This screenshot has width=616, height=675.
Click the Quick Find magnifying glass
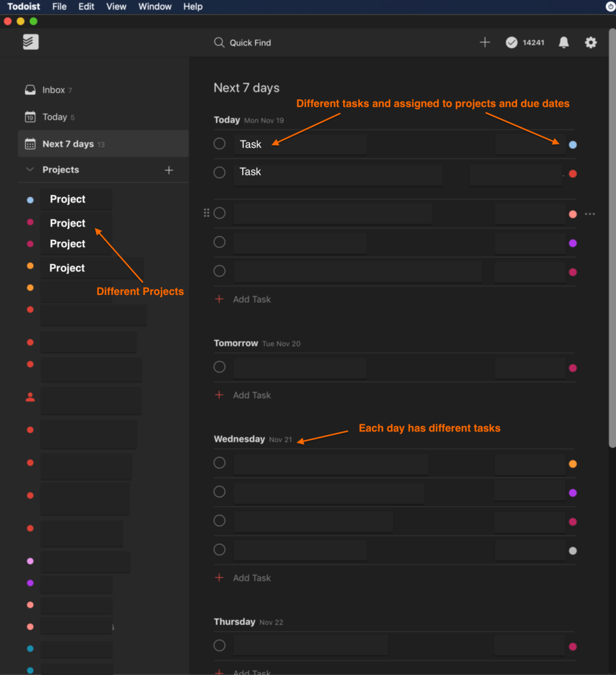tap(219, 42)
